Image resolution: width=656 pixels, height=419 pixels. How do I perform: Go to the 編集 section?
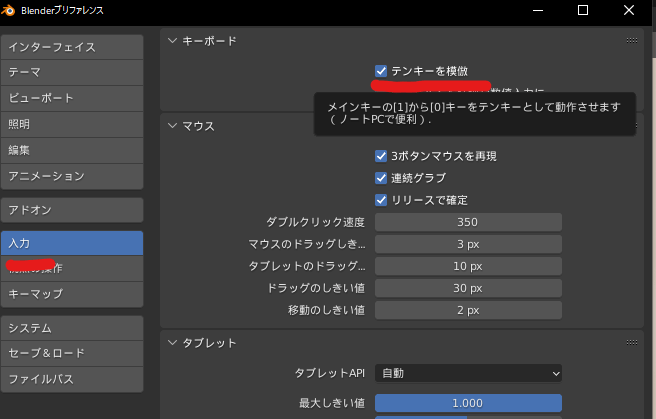pos(72,150)
